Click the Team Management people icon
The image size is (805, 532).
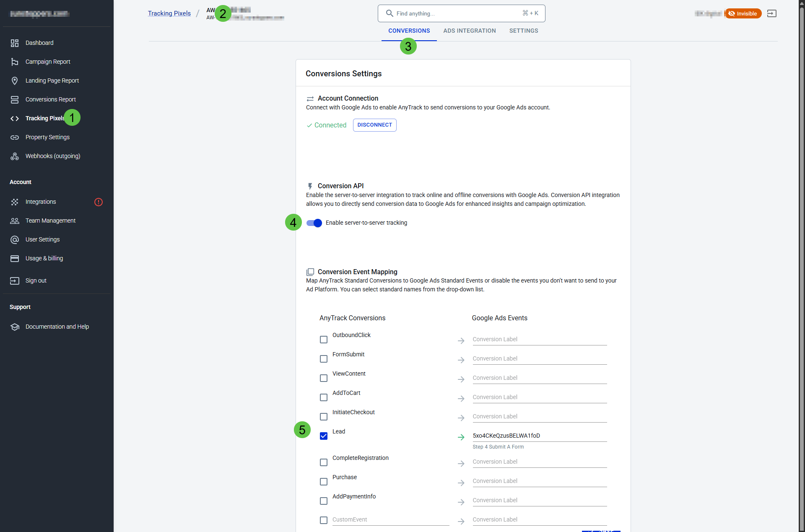point(15,221)
